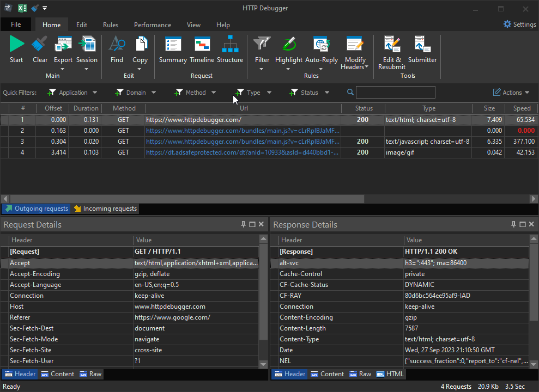Open the Timeline chart icon
Viewport: 539px width, 392px height.
pyautogui.click(x=202, y=49)
